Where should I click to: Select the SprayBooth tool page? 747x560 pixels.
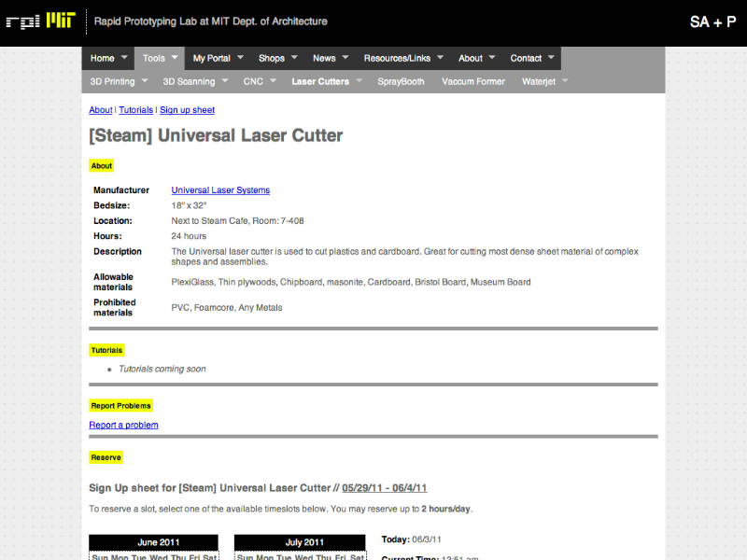point(401,81)
